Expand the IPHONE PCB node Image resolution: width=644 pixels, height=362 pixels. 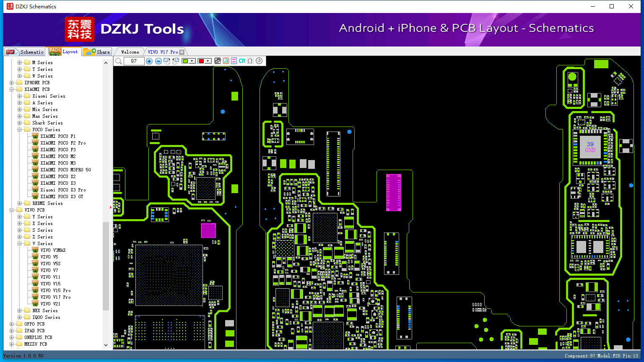11,83
